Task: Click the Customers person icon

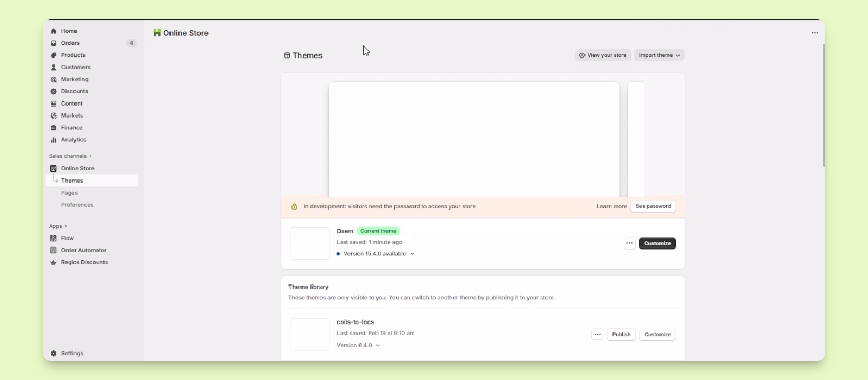Action: [53, 68]
